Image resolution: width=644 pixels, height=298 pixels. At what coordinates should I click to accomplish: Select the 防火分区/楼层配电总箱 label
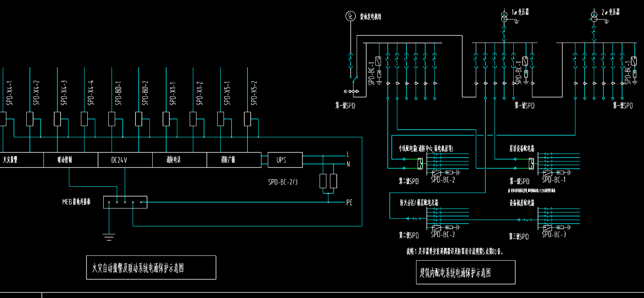(x=419, y=203)
